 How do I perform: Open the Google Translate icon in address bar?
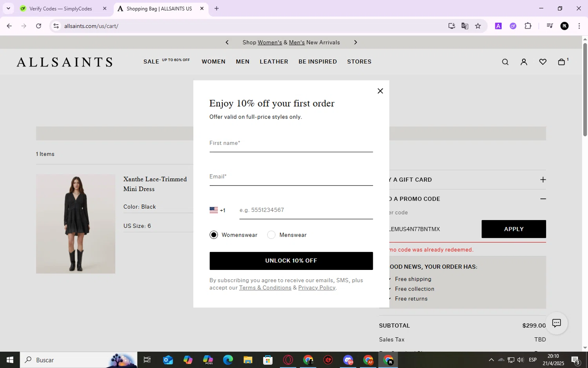465,26
